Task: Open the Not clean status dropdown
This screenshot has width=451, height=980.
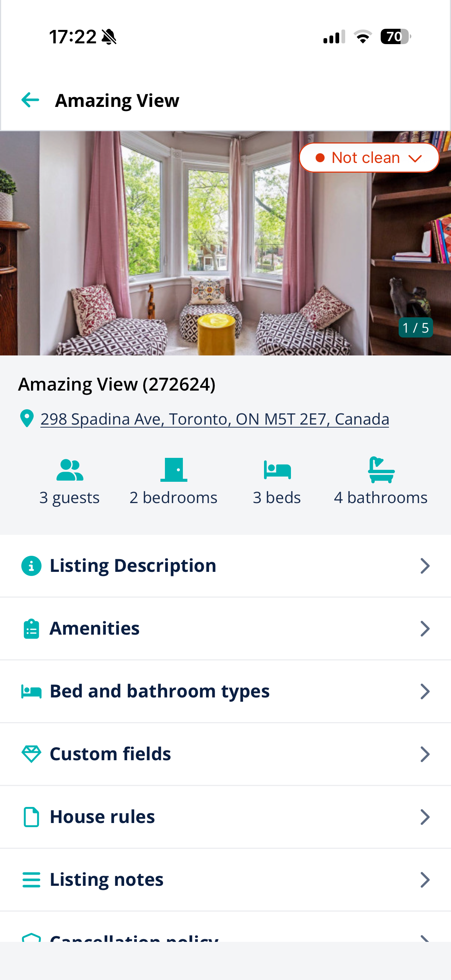Action: tap(369, 157)
